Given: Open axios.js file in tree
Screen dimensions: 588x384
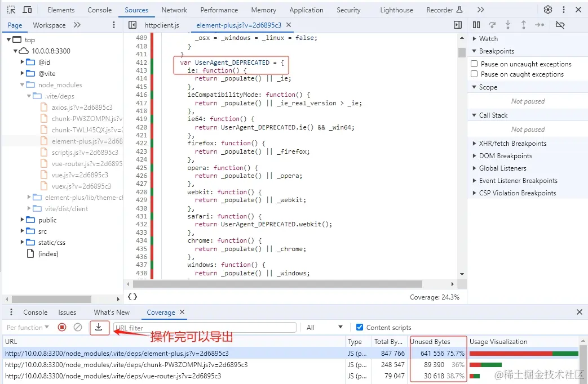Looking at the screenshot, I should click(x=82, y=108).
